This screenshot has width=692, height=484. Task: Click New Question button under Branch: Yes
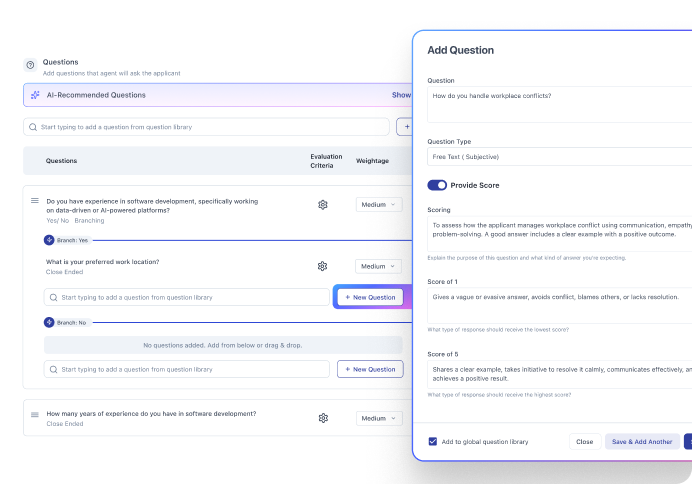(x=369, y=297)
